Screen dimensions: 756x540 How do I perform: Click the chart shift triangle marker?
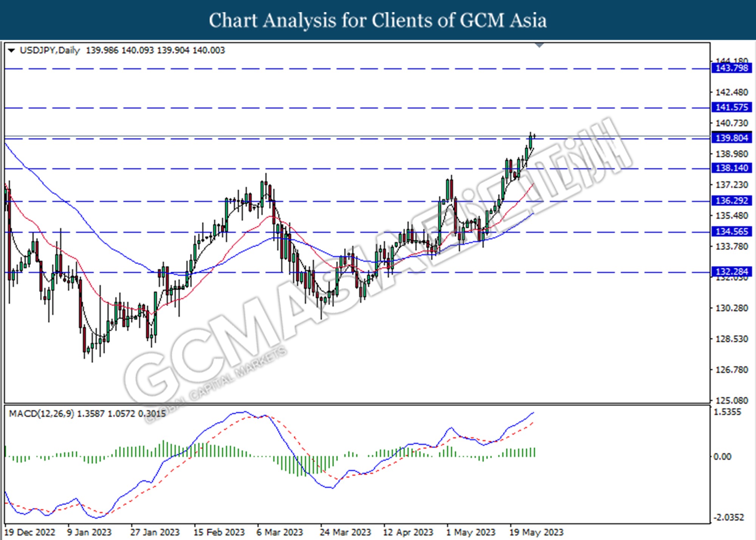539,45
